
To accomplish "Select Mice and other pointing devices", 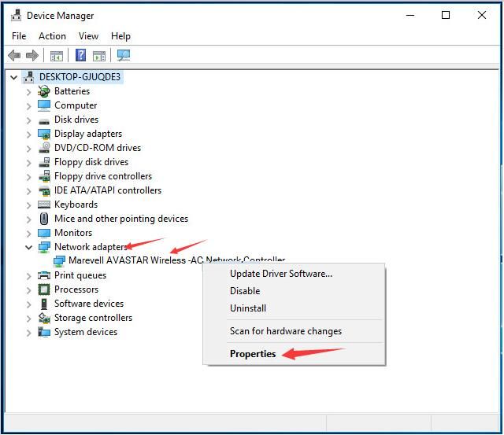I will click(120, 219).
